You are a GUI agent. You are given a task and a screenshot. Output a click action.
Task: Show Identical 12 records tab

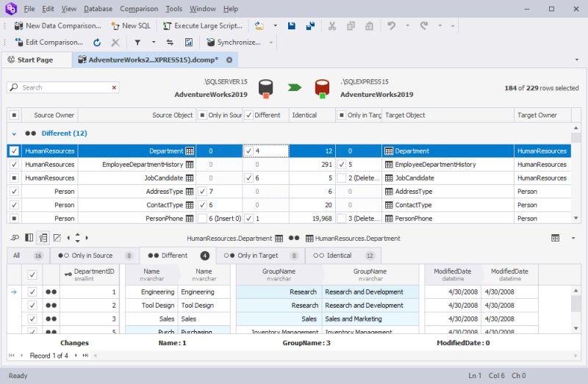click(343, 256)
